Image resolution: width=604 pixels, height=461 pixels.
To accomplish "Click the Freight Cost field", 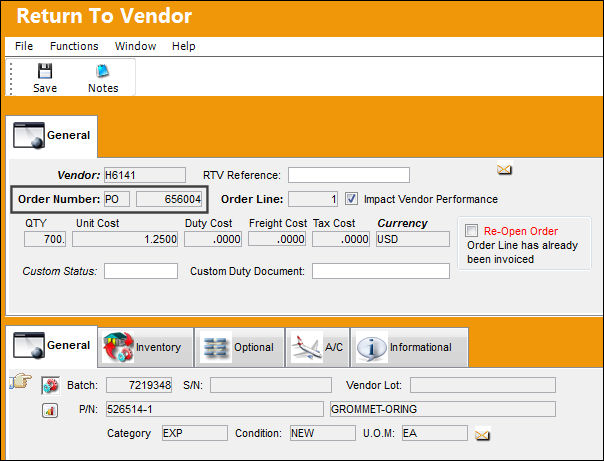I will (x=277, y=239).
